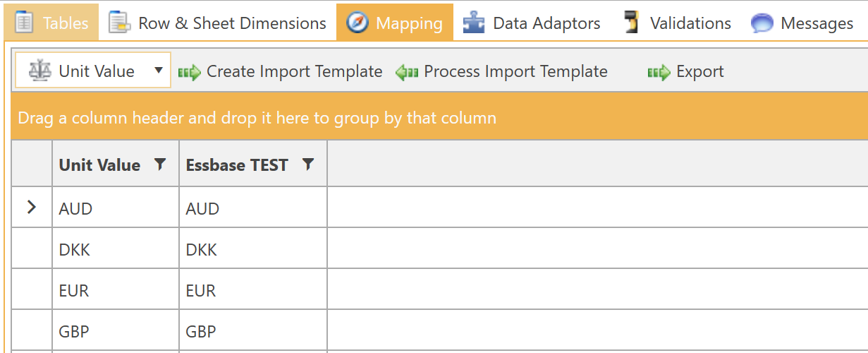Image resolution: width=868 pixels, height=353 pixels.
Task: Select the DKK Unit Value cell
Action: coord(116,249)
